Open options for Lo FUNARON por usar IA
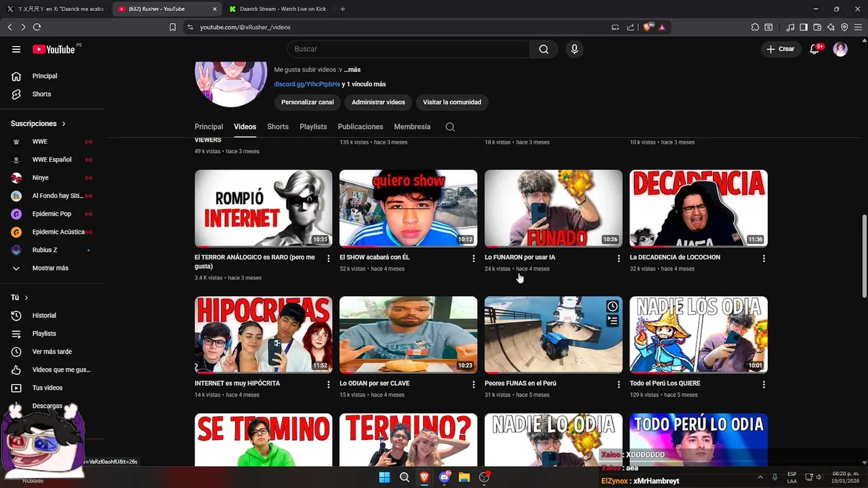Screen dimensions: 868x488 (619, 258)
